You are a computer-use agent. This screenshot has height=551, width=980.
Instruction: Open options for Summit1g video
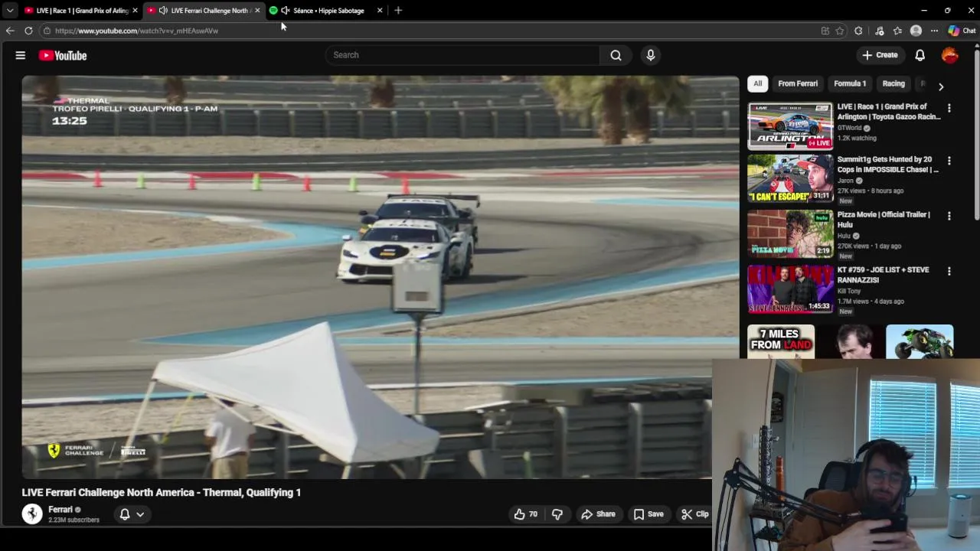949,161
